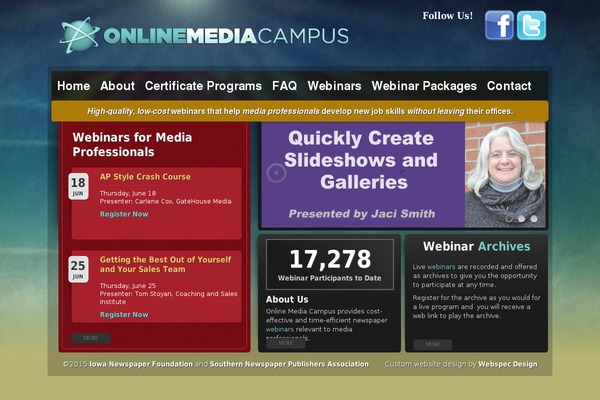Screen dimensions: 600x400
Task: Click MORE button under About Us
Action: tap(285, 343)
